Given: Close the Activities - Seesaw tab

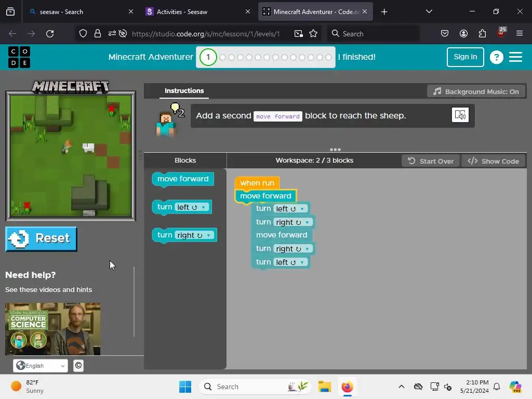Looking at the screenshot, I should point(248,12).
